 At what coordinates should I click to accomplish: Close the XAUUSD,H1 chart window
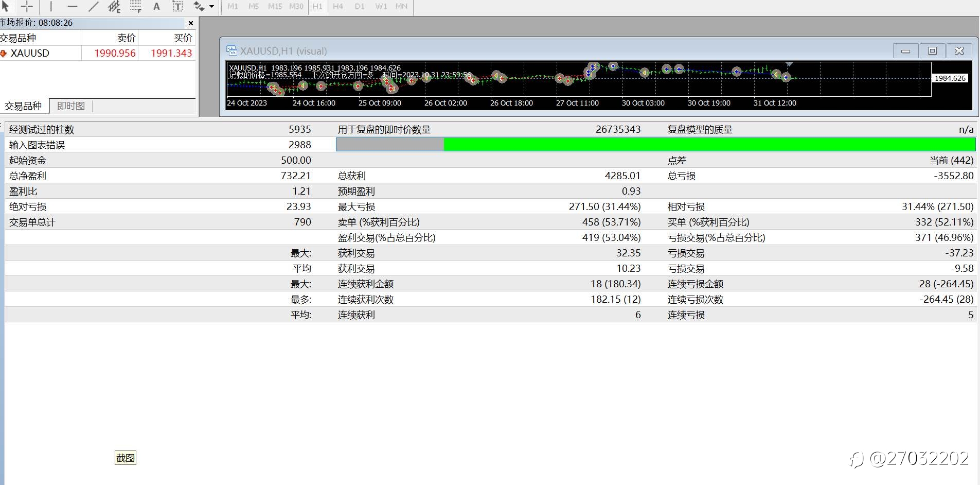click(x=959, y=51)
